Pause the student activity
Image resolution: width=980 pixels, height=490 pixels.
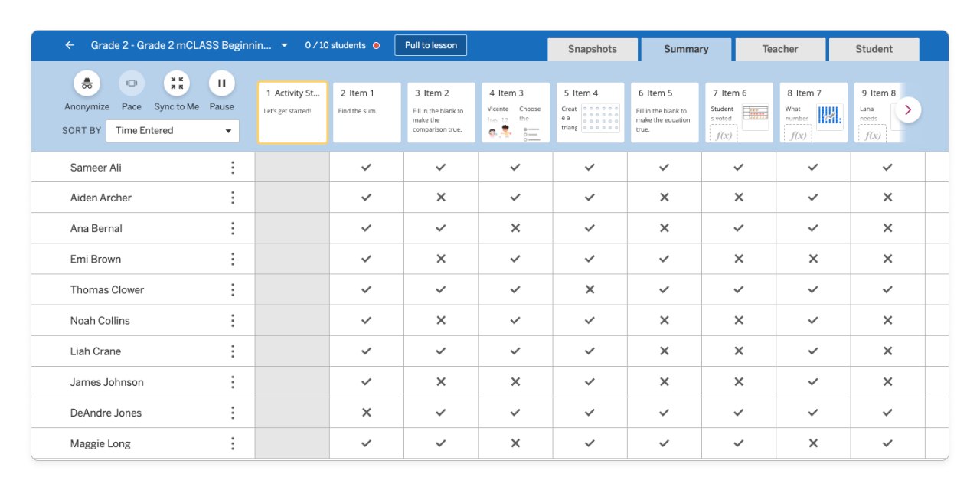221,83
